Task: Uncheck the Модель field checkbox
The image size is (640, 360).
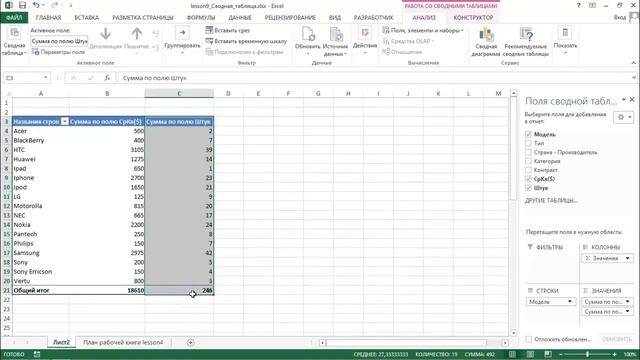Action: pos(528,134)
